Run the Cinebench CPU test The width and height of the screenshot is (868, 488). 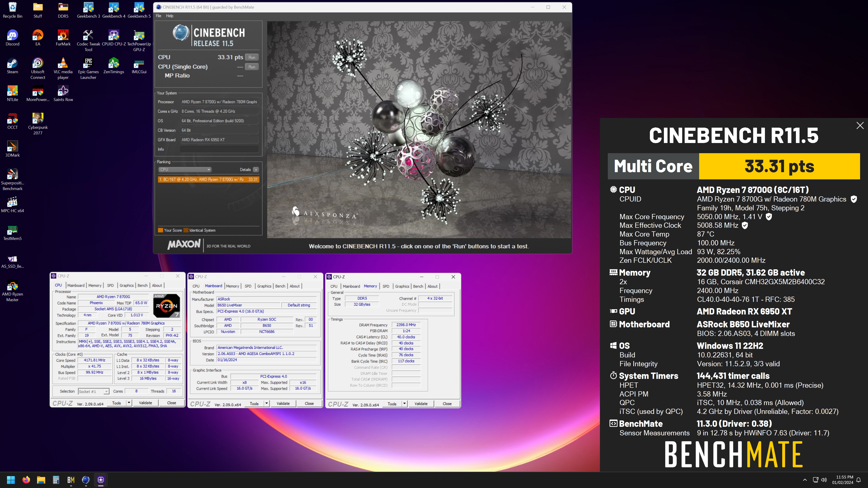pos(252,57)
